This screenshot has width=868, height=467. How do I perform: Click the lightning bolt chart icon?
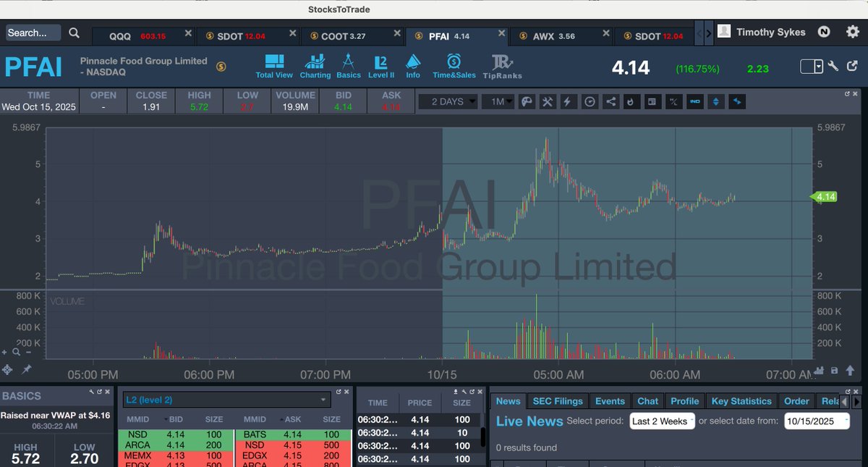coord(569,102)
